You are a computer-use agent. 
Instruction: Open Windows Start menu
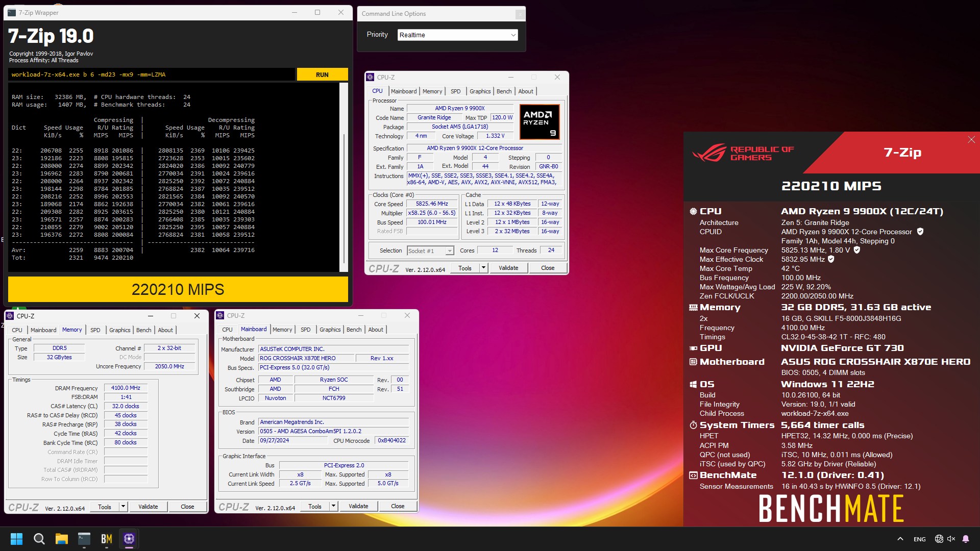(16, 539)
